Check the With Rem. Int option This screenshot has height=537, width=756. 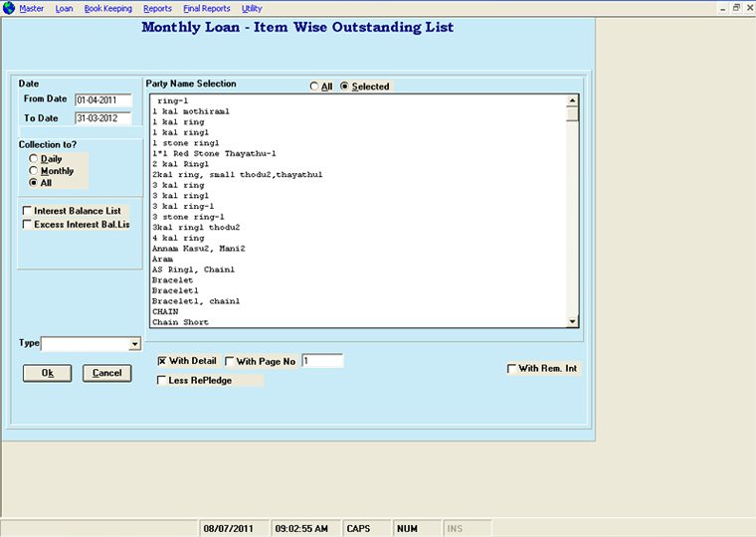click(x=512, y=369)
